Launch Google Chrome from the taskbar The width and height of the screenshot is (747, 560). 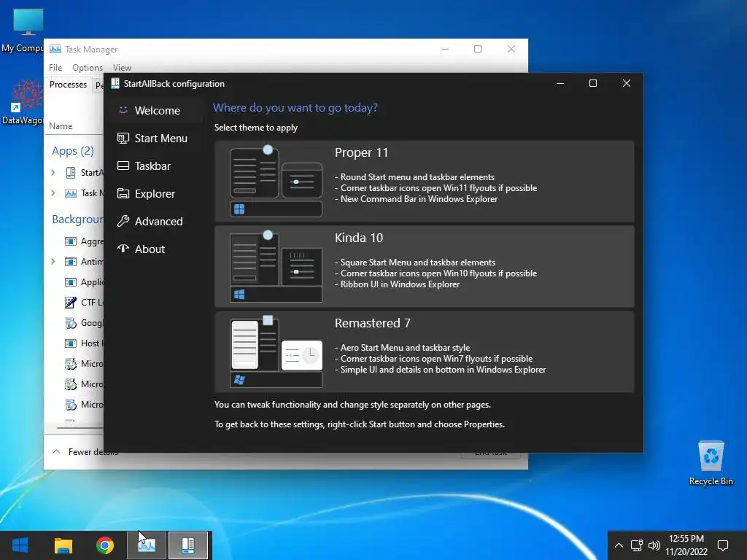click(105, 545)
